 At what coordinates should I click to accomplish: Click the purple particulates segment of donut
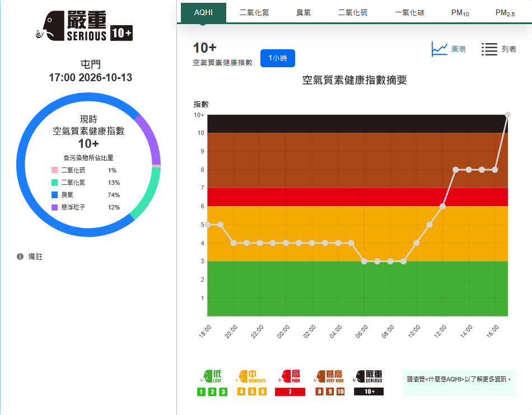[152, 137]
